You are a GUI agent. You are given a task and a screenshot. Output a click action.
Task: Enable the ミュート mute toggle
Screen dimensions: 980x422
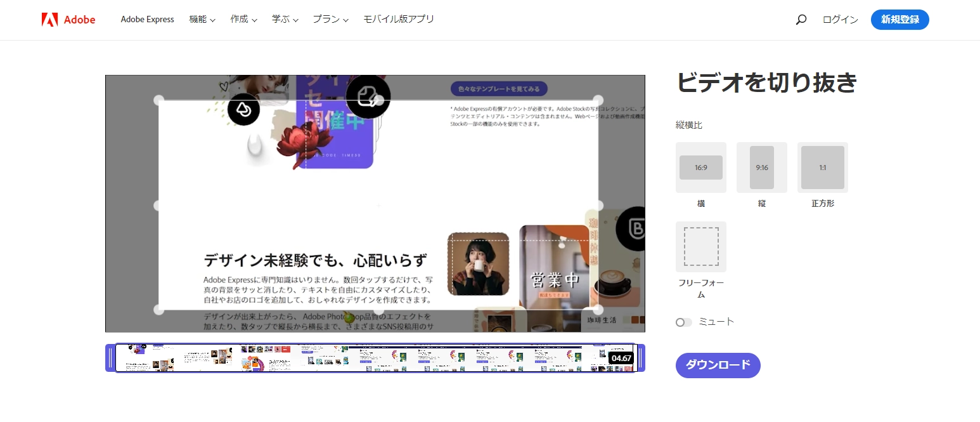[683, 322]
